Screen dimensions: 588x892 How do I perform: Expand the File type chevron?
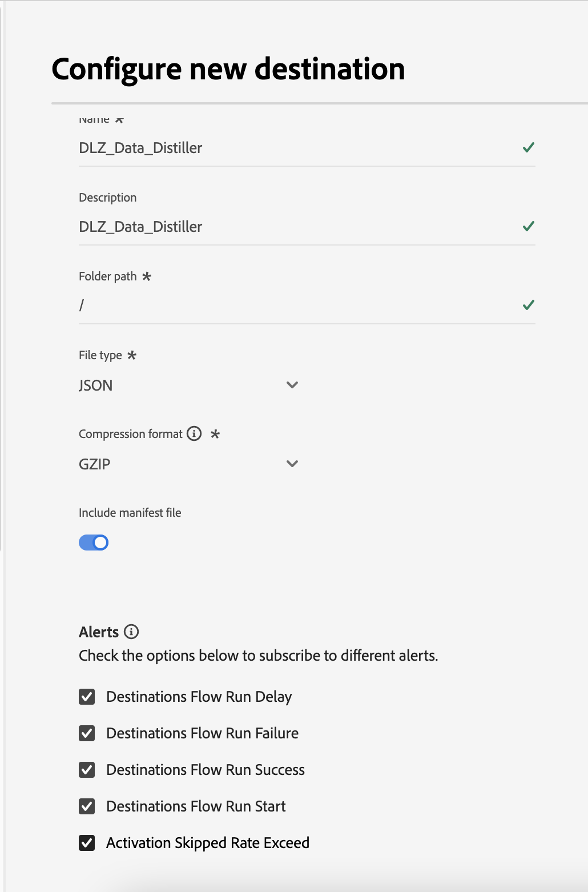[x=292, y=385]
